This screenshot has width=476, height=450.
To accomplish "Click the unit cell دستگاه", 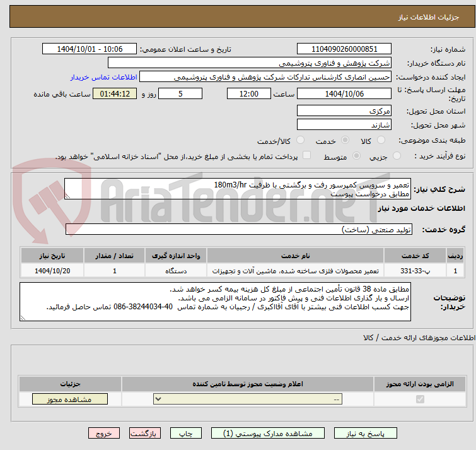I will (x=176, y=270).
